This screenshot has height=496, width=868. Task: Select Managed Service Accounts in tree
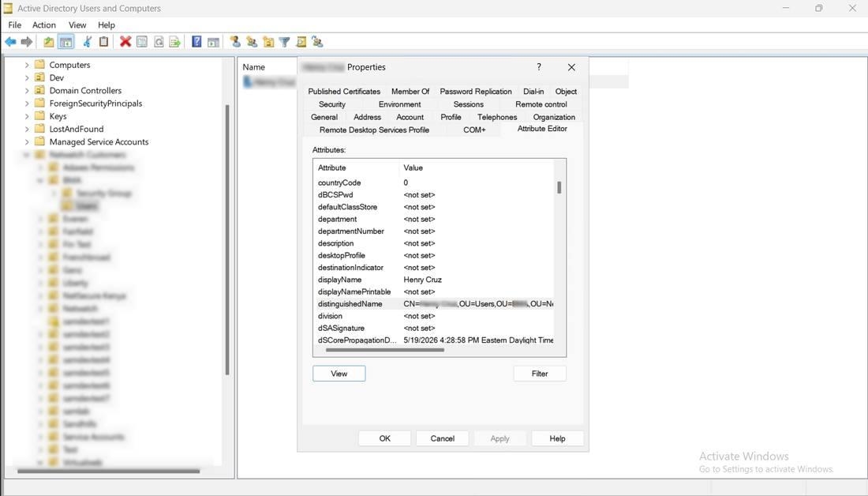tap(99, 142)
